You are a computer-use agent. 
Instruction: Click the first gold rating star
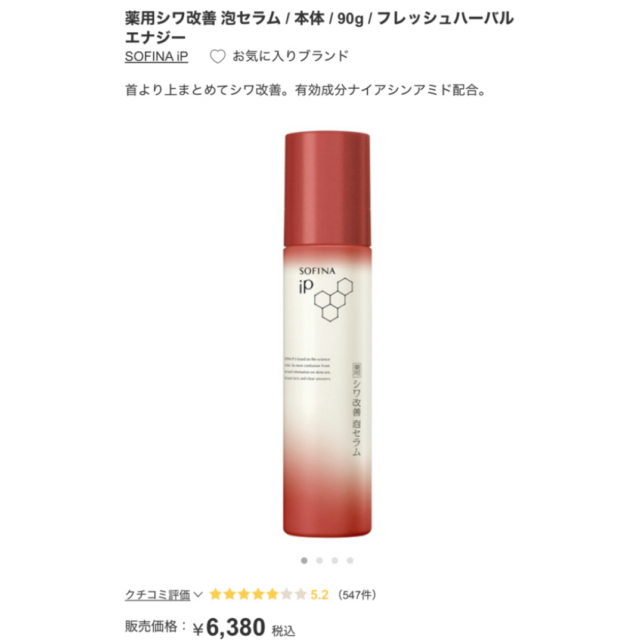point(216,595)
